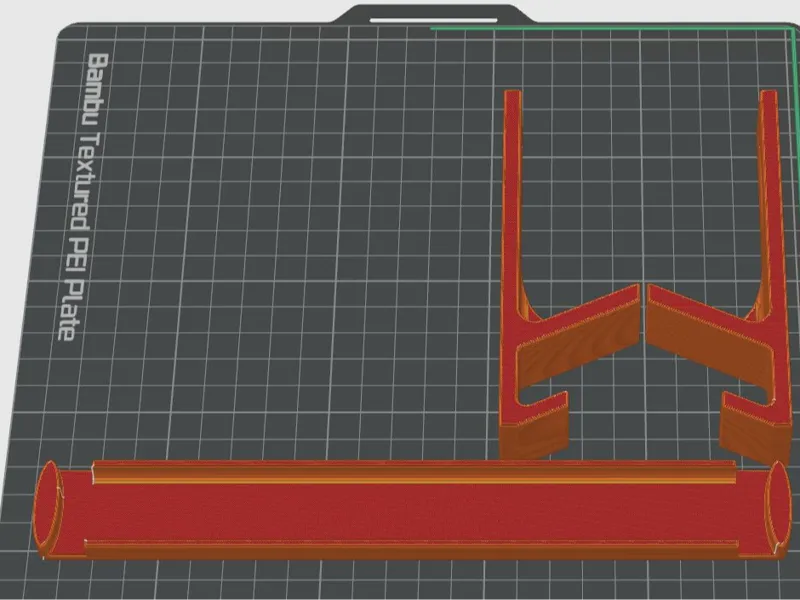
Task: Click the upper raised rail on the rod
Action: [x=414, y=472]
